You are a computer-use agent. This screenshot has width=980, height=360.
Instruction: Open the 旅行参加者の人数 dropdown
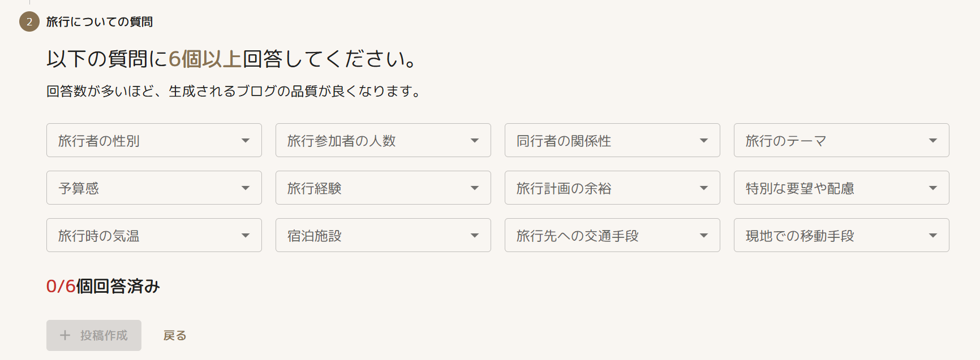383,140
